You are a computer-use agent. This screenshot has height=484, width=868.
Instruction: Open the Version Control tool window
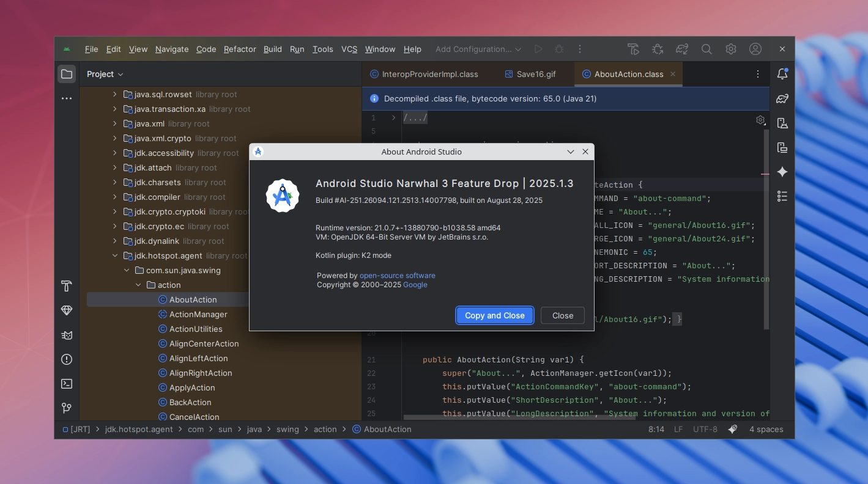67,408
